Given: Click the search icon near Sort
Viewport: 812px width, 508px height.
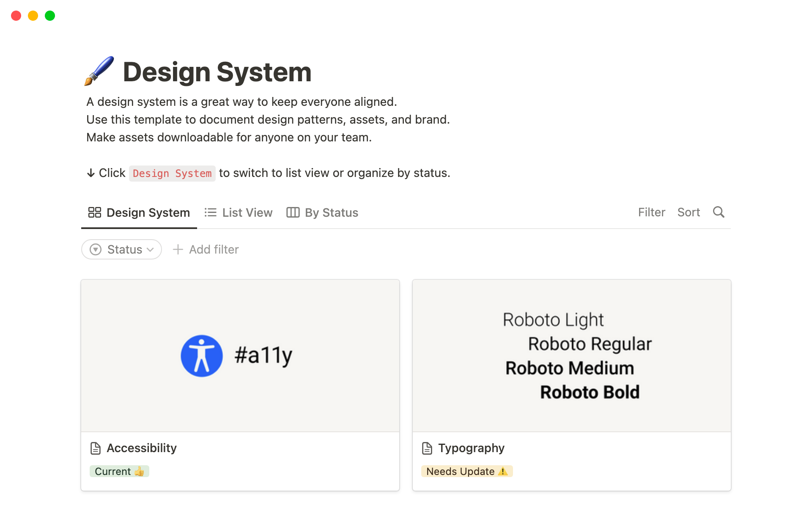Looking at the screenshot, I should coord(719,212).
